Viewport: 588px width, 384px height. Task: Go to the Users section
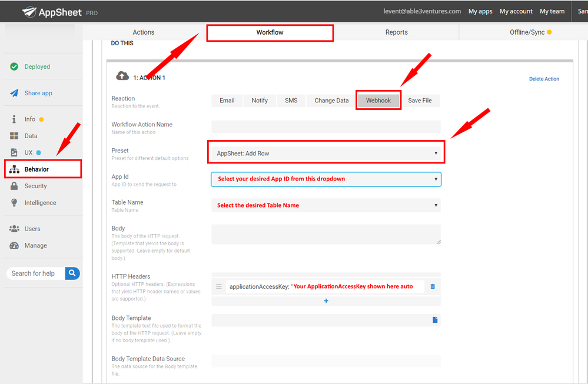(32, 229)
